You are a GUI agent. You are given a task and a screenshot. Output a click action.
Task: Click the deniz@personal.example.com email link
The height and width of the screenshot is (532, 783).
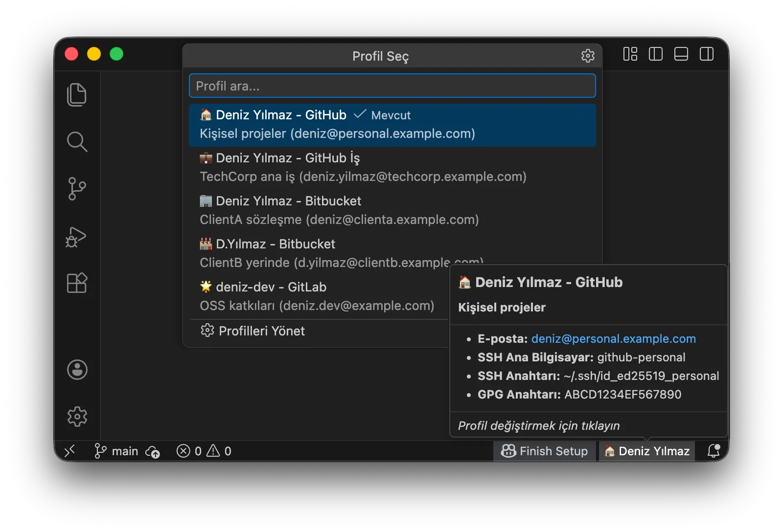pos(613,338)
